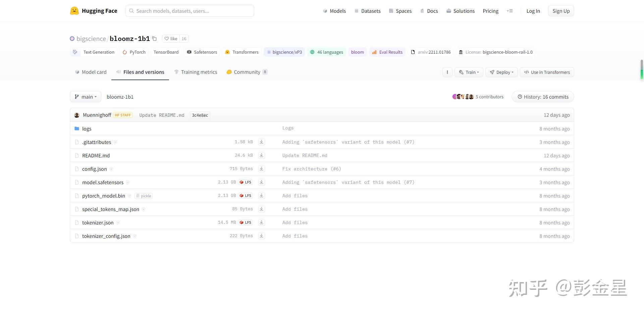Image resolution: width=644 pixels, height=314 pixels.
Task: Click the Safetensors tag
Action: [x=202, y=52]
